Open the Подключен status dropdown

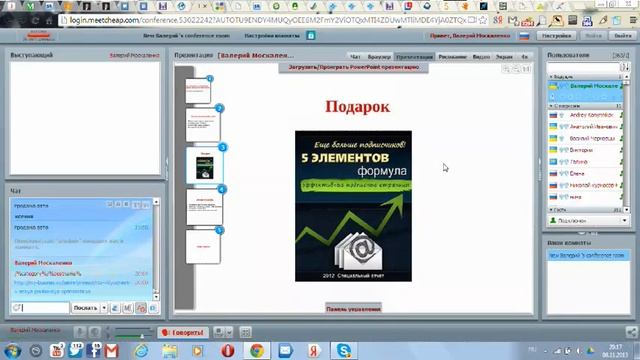pyautogui.click(x=588, y=220)
